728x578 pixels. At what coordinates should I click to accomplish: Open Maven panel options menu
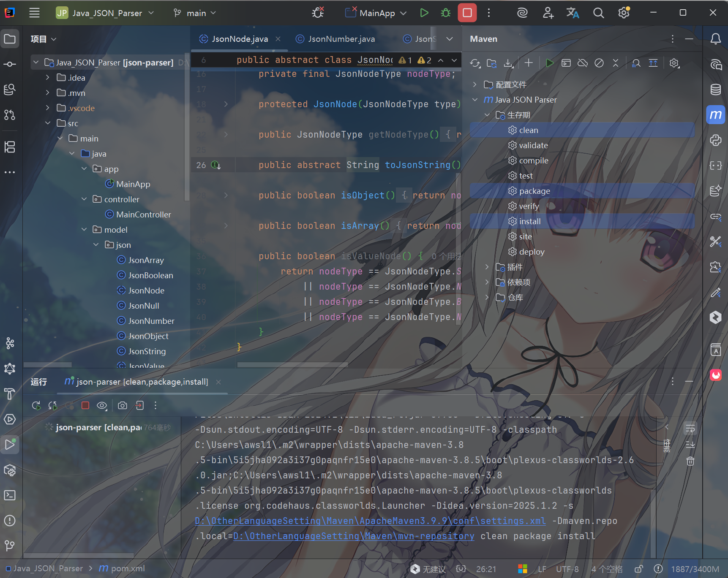(x=673, y=39)
